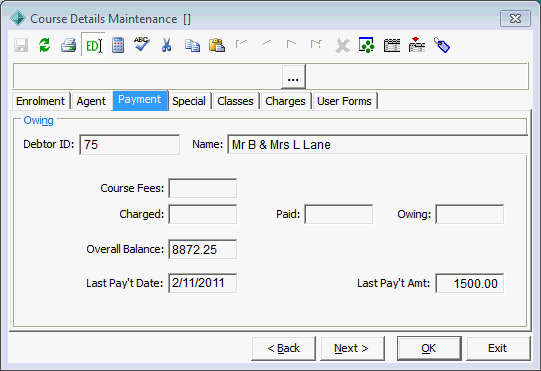Click the Overall Balance field 8872.25
Viewport: 541px width, 371px height.
tap(203, 249)
